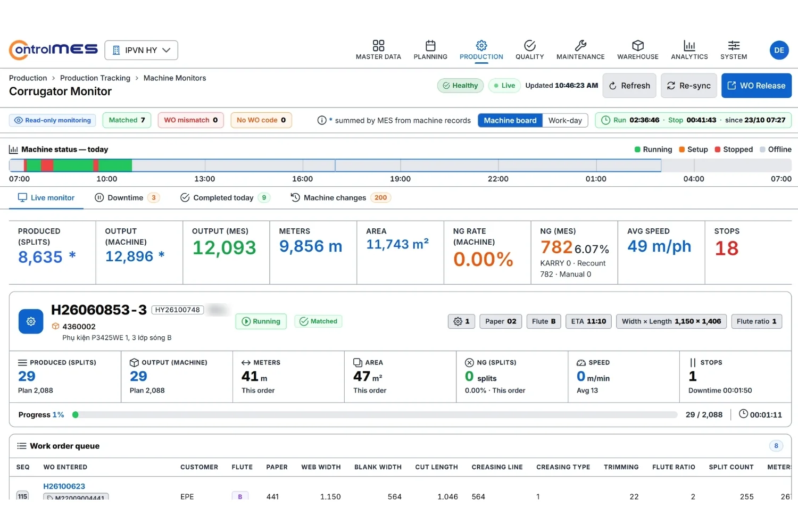Click the ControlMES logo
Screen dimensions: 798x532
(53, 50)
